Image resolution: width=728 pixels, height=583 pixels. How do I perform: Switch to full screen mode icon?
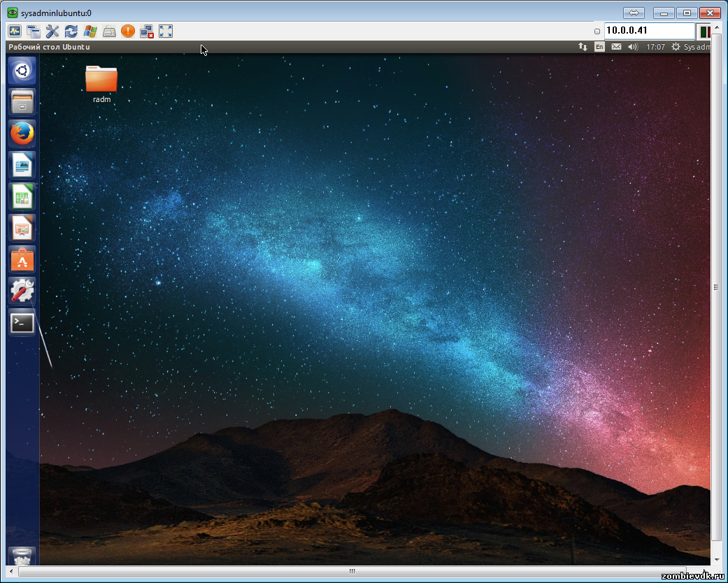tap(166, 31)
